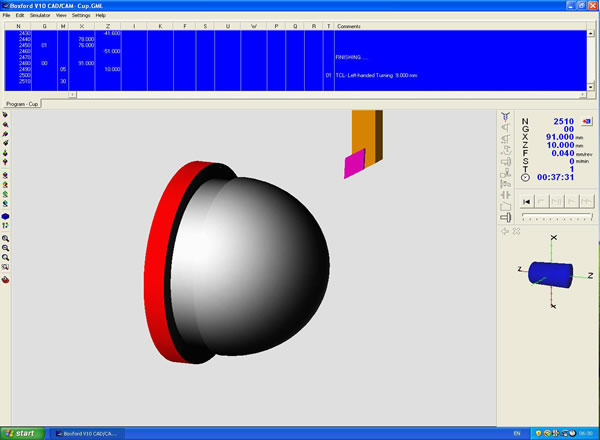The image size is (600, 440).
Task: Click the rewind-to-start simulation button
Action: click(x=526, y=202)
